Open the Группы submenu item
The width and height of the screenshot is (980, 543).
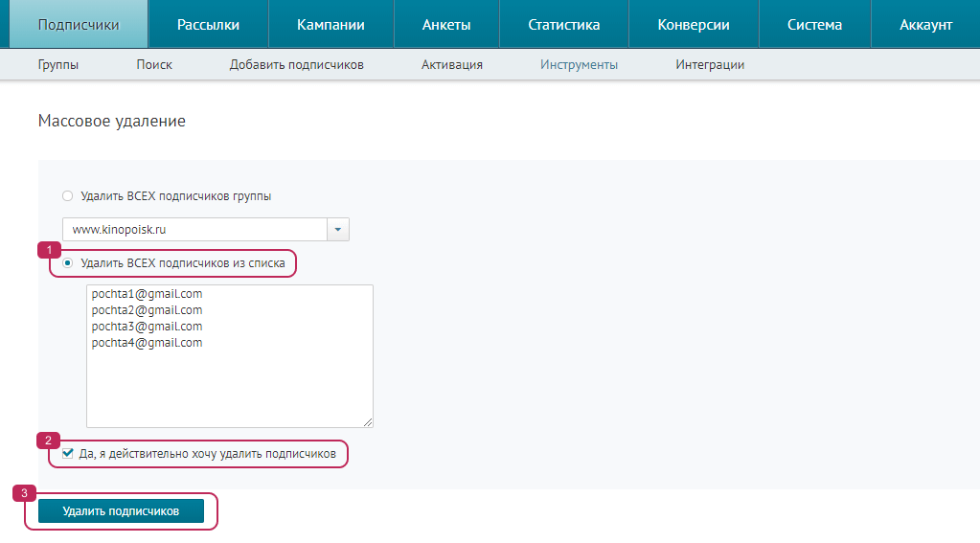(58, 65)
